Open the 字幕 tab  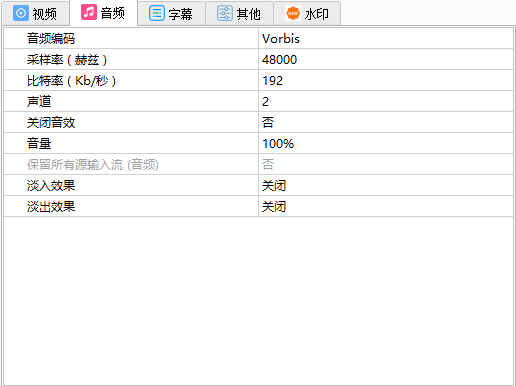coord(172,13)
